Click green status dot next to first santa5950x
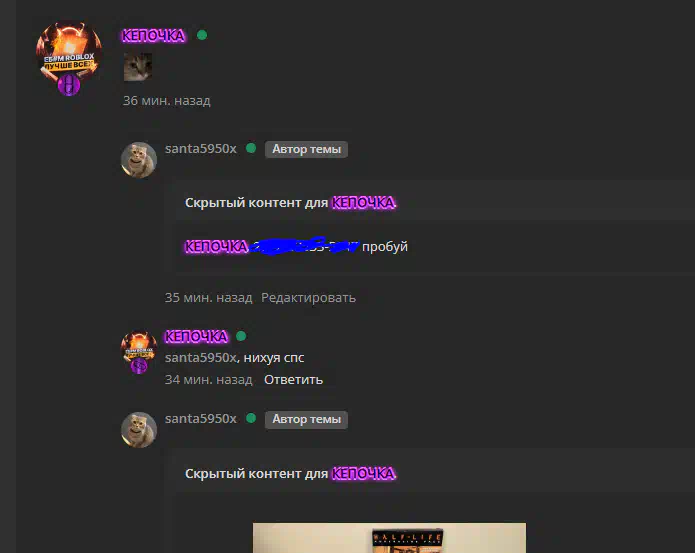 click(251, 148)
